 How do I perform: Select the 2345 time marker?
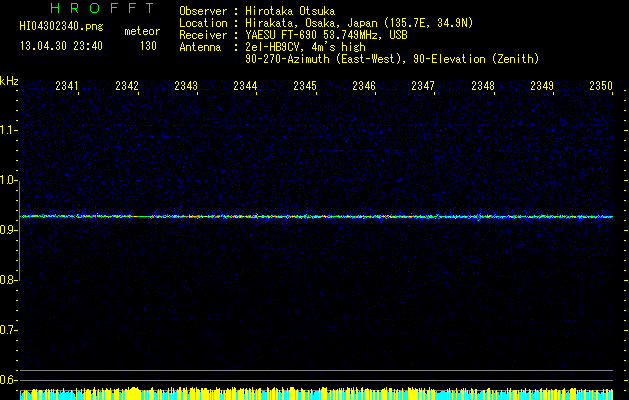(305, 86)
